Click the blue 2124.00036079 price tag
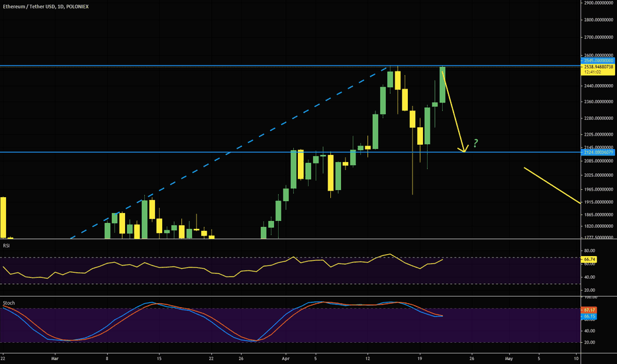 click(x=598, y=152)
